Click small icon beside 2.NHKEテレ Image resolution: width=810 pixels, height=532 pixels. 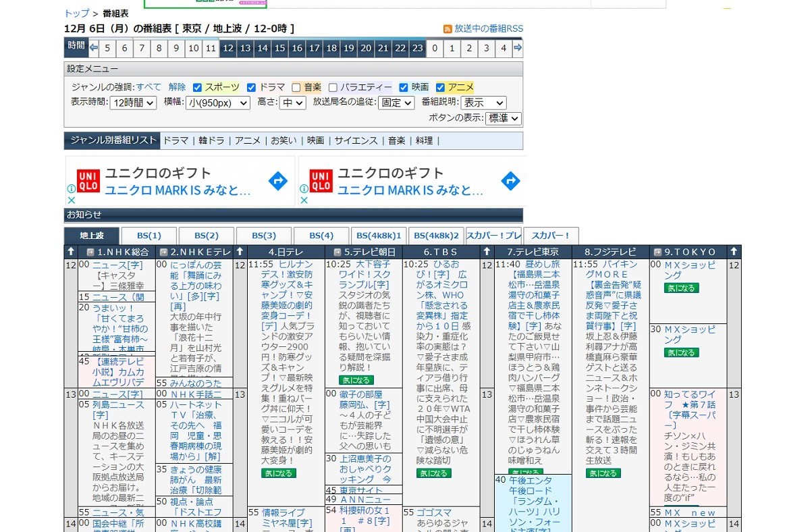[x=163, y=252]
